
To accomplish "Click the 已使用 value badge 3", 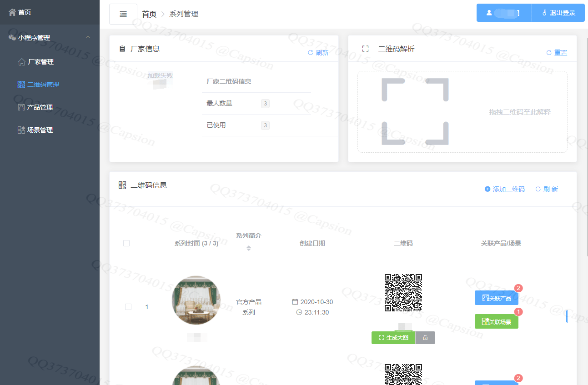I will [266, 125].
